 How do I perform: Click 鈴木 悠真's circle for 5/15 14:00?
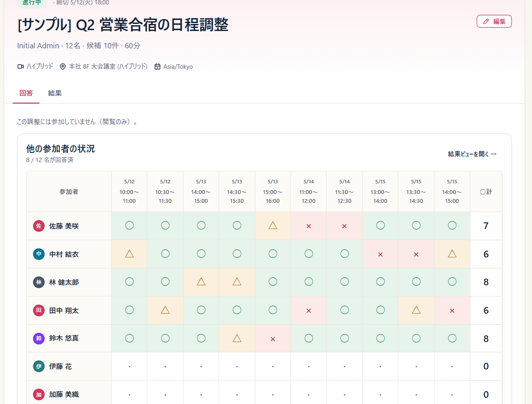(452, 338)
